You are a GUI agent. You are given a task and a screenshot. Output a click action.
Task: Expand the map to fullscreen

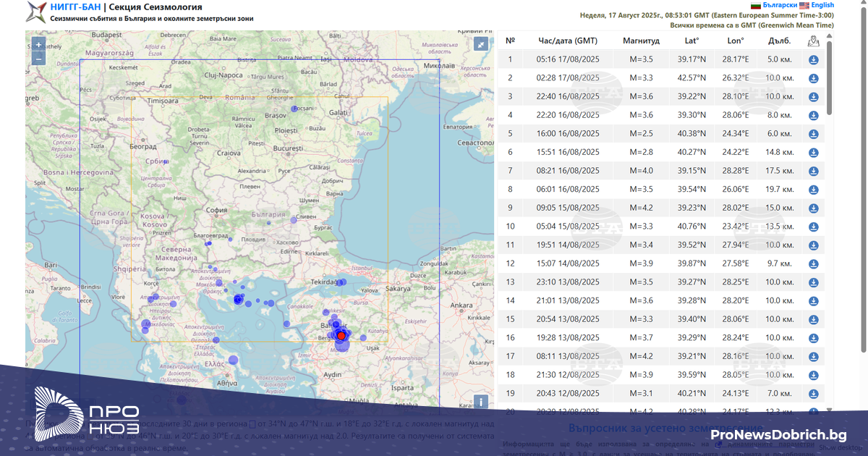pyautogui.click(x=481, y=44)
